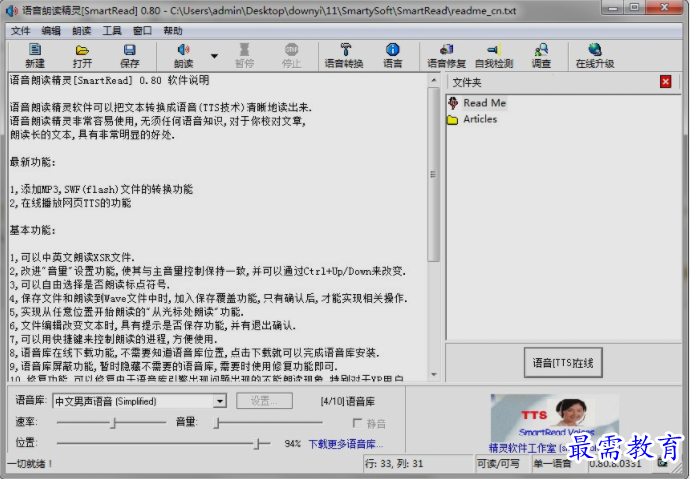Open a file with 打开 icon
The image size is (690, 479).
82,55
